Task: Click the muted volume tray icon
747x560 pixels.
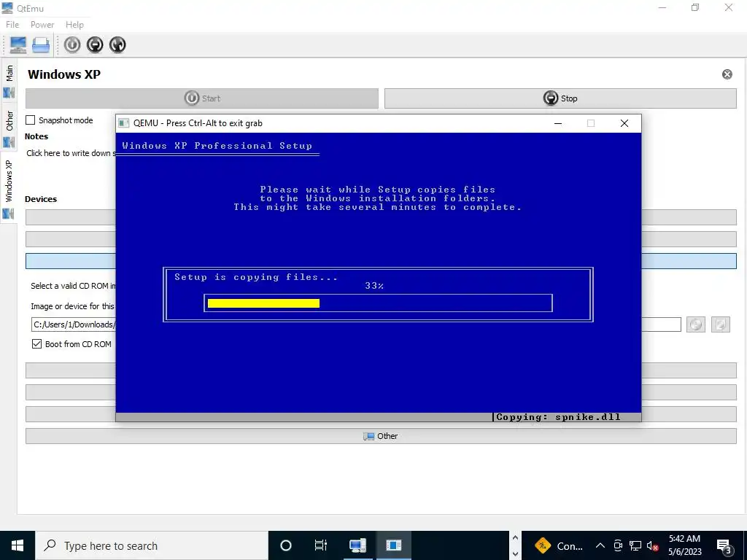Action: pyautogui.click(x=653, y=545)
